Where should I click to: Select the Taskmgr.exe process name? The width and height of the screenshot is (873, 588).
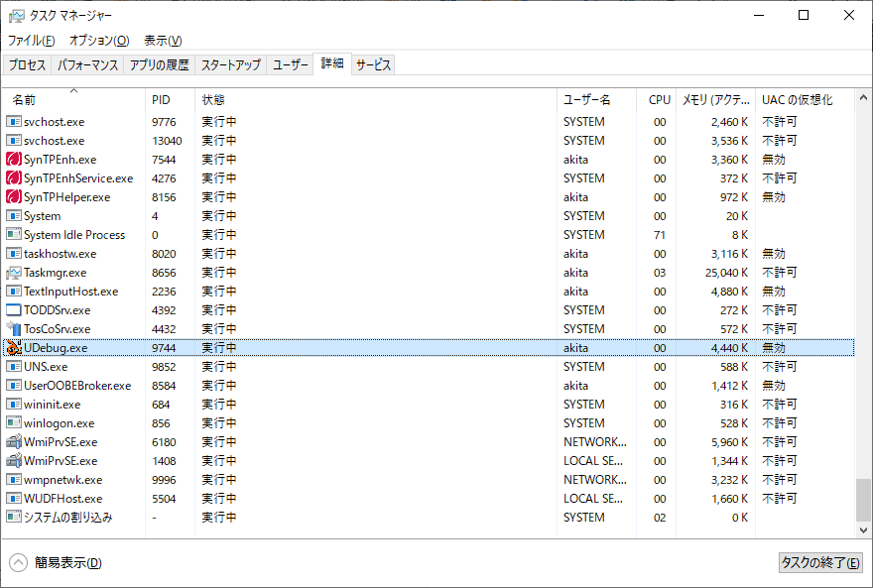56,273
